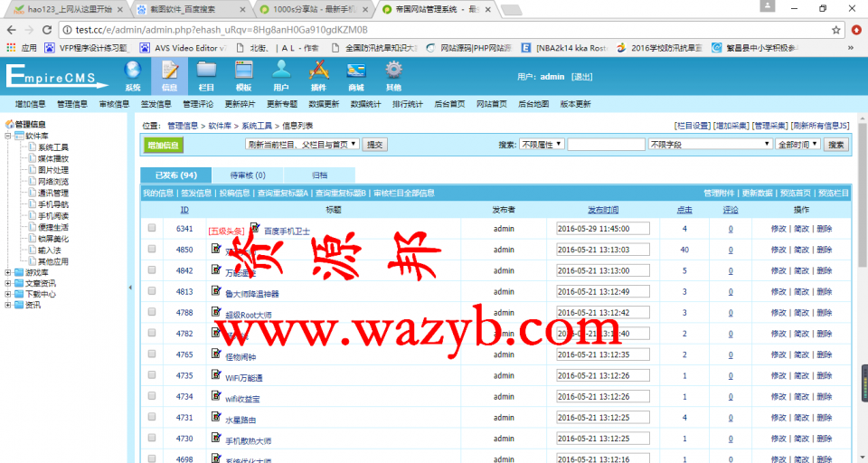Viewport: 868px width, 463px height.
Task: Click edit icon next to 手机散热大师
Action: coord(216,438)
